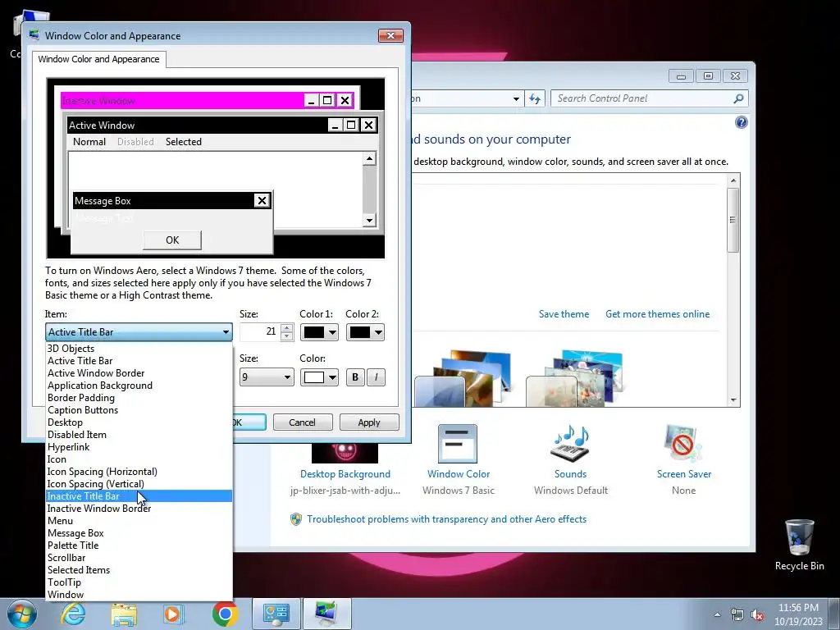Launch Windows Media Player from taskbar
Screen dimensions: 840x630
(173, 614)
